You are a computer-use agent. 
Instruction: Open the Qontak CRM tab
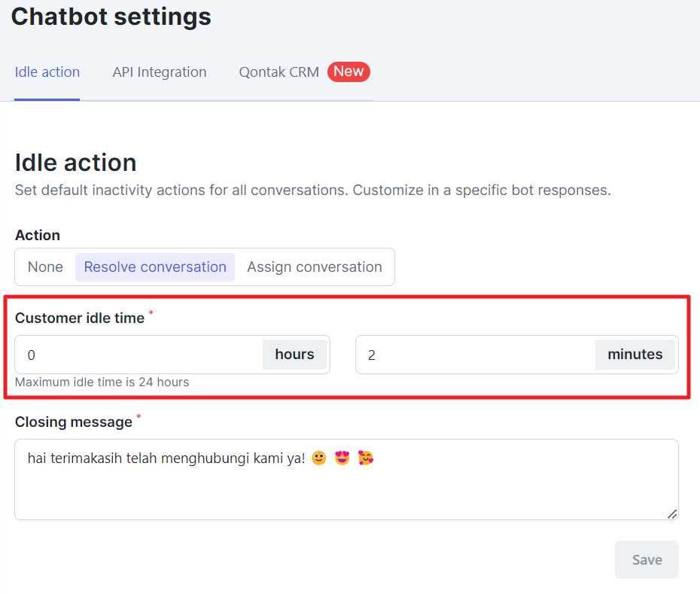point(279,72)
